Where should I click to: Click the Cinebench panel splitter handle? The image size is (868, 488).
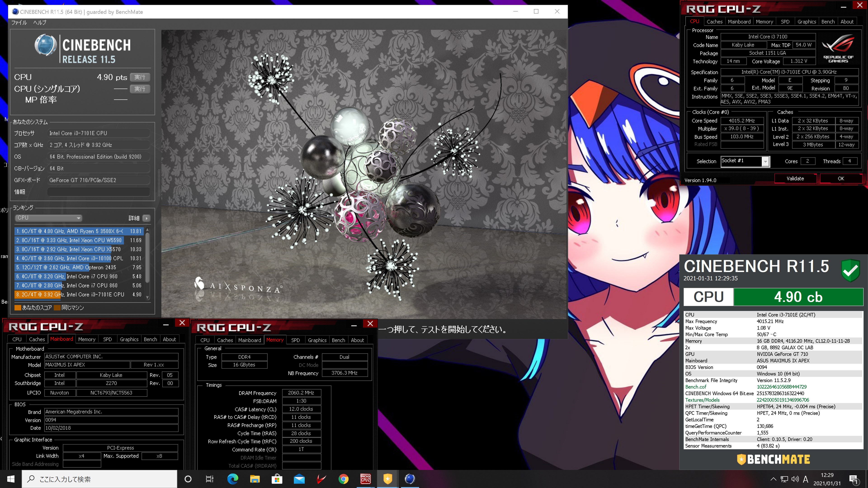tap(159, 183)
